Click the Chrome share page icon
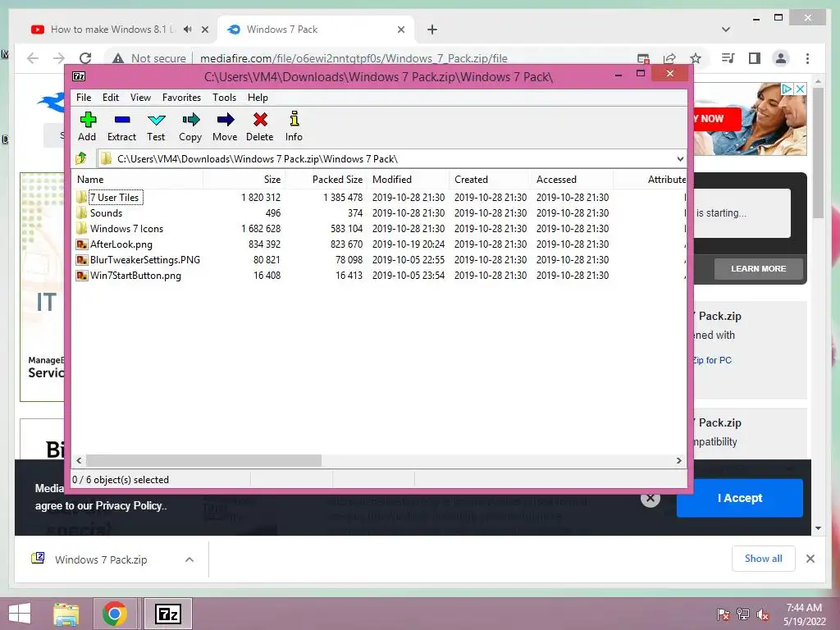The image size is (840, 630). pyautogui.click(x=669, y=58)
